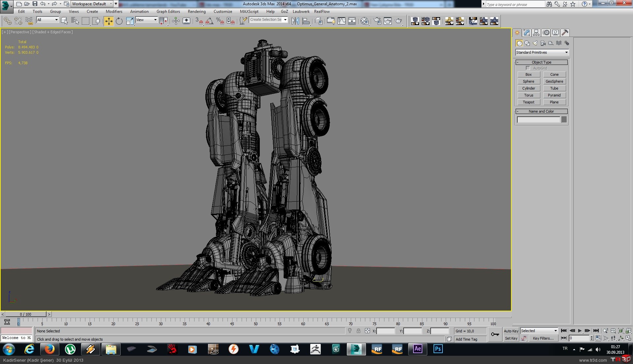Switch to Modify command panel tab
This screenshot has width=633, height=364.
pos(527,33)
